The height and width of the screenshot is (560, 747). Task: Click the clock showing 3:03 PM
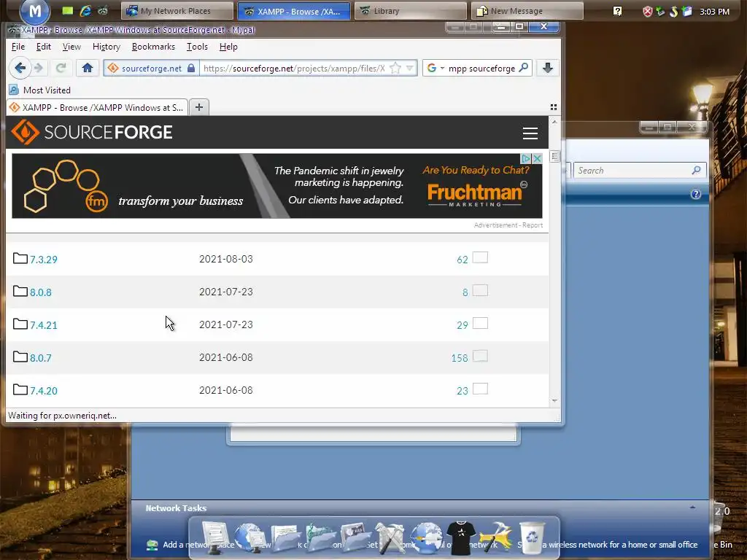(714, 12)
